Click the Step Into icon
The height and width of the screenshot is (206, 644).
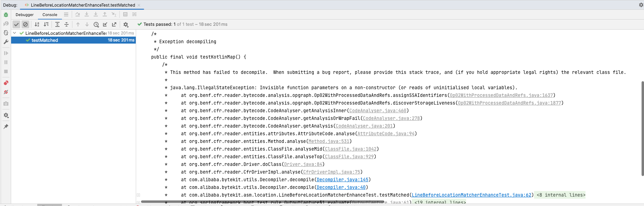point(87,15)
